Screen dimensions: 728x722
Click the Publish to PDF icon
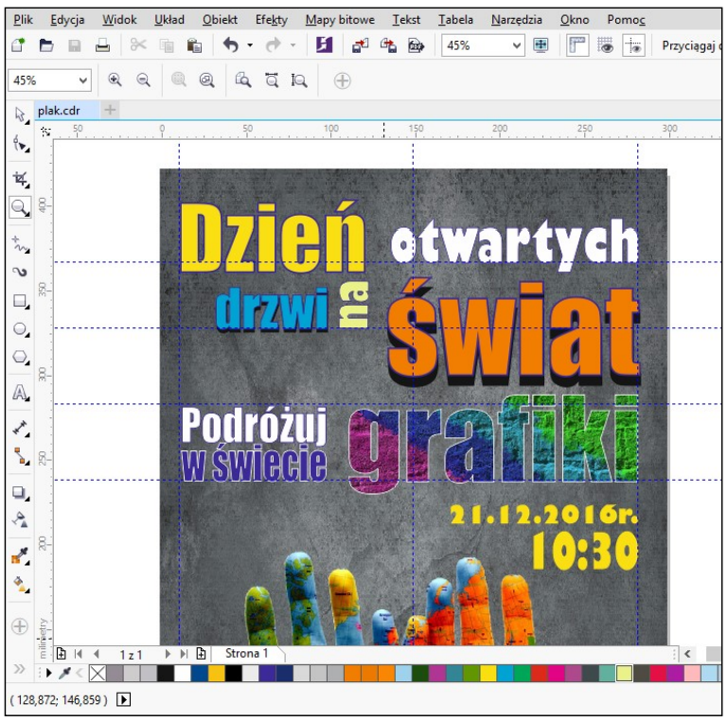pos(415,45)
